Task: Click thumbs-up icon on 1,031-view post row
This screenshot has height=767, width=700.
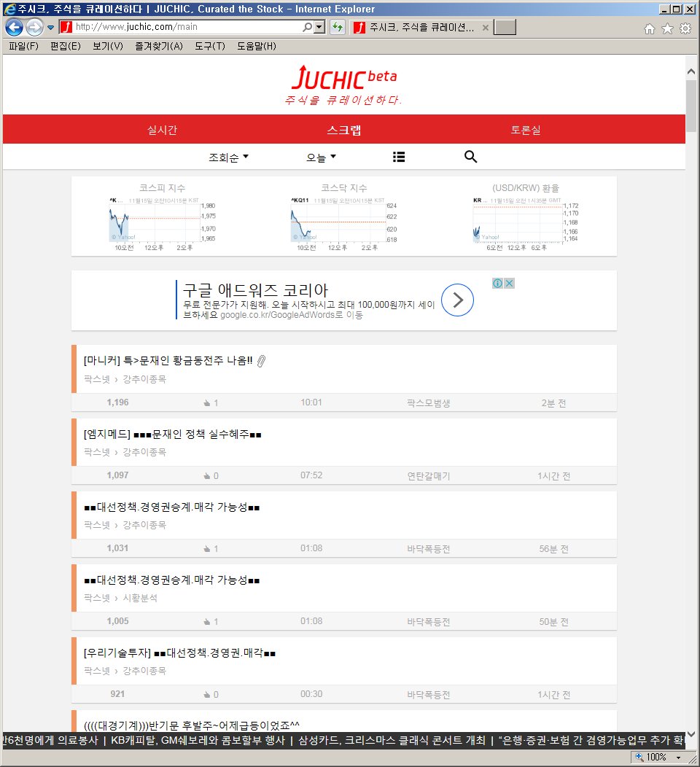Action: 207,549
